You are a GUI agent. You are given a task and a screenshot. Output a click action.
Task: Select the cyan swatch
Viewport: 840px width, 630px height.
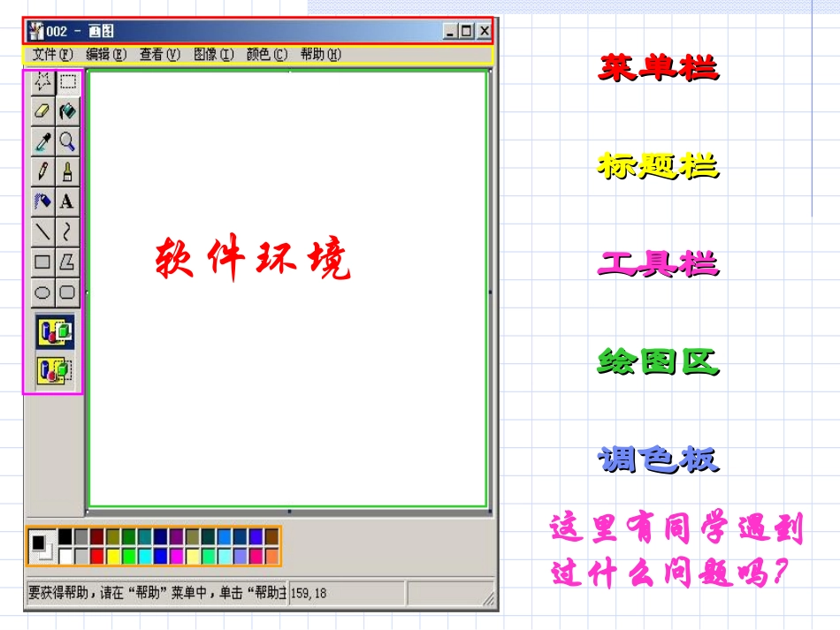pyautogui.click(x=145, y=556)
